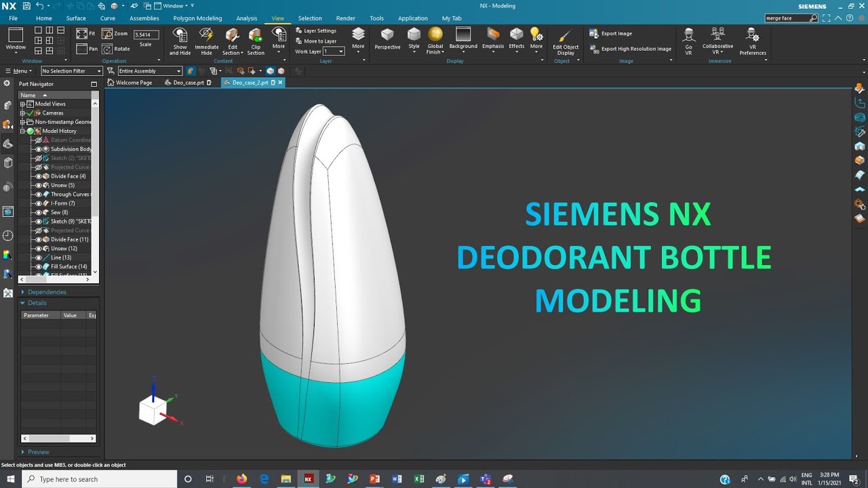Open the Edit Section tool
Viewport: 868px width, 488px height.
coord(232,41)
